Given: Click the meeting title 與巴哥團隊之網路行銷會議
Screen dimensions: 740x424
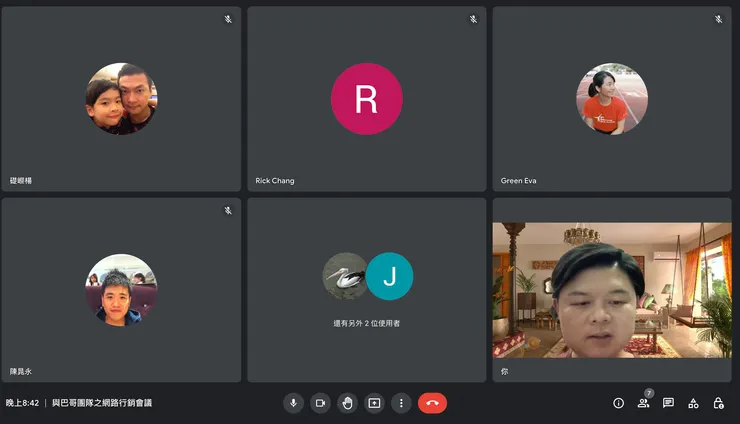Looking at the screenshot, I should (102, 403).
